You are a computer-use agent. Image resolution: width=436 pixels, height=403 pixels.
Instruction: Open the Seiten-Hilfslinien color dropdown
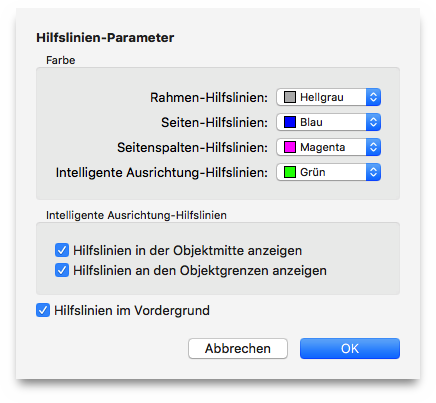(x=328, y=122)
